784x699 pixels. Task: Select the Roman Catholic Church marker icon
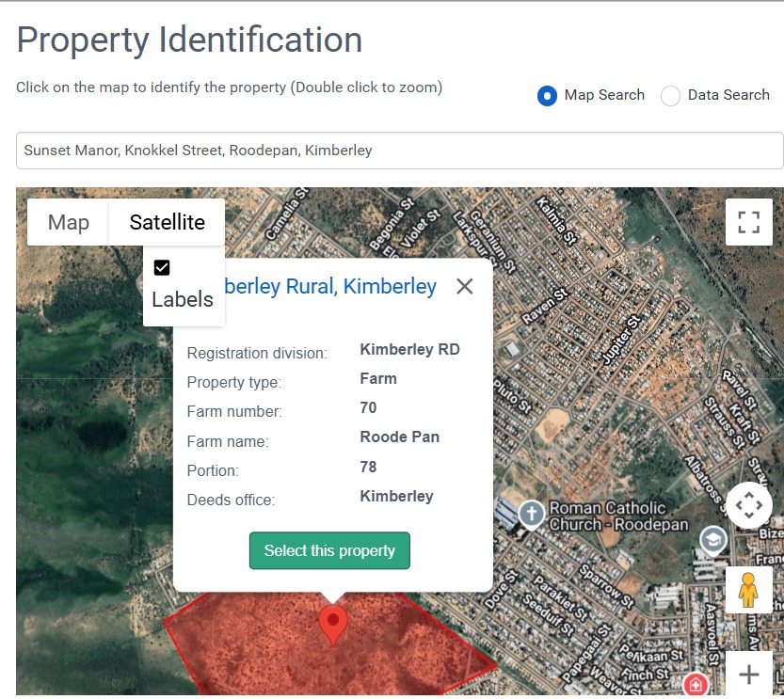(532, 515)
